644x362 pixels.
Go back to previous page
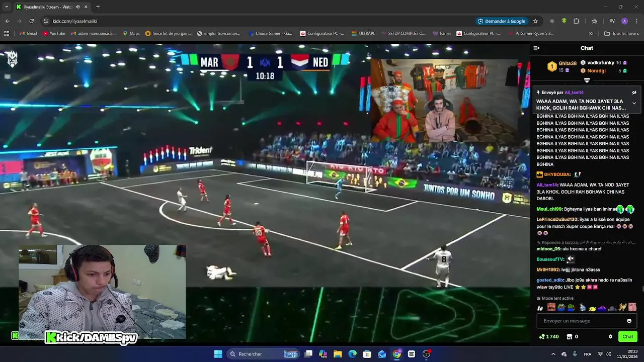point(7,21)
